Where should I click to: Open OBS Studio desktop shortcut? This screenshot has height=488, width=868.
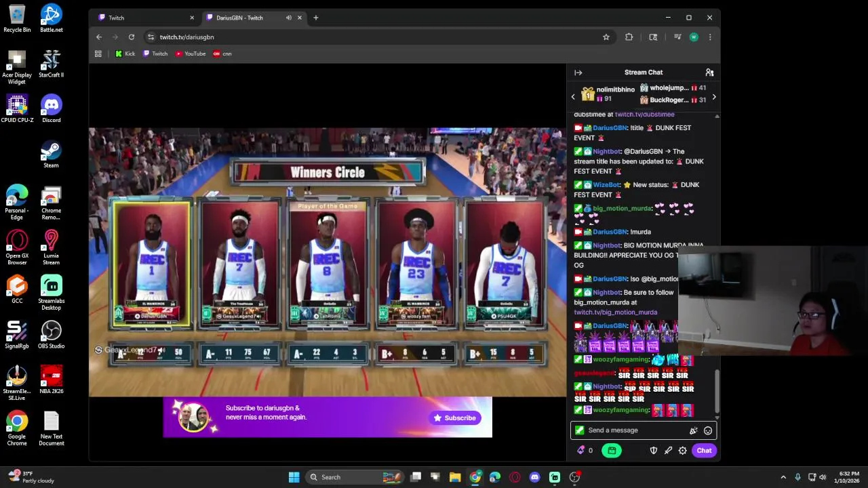(x=52, y=335)
